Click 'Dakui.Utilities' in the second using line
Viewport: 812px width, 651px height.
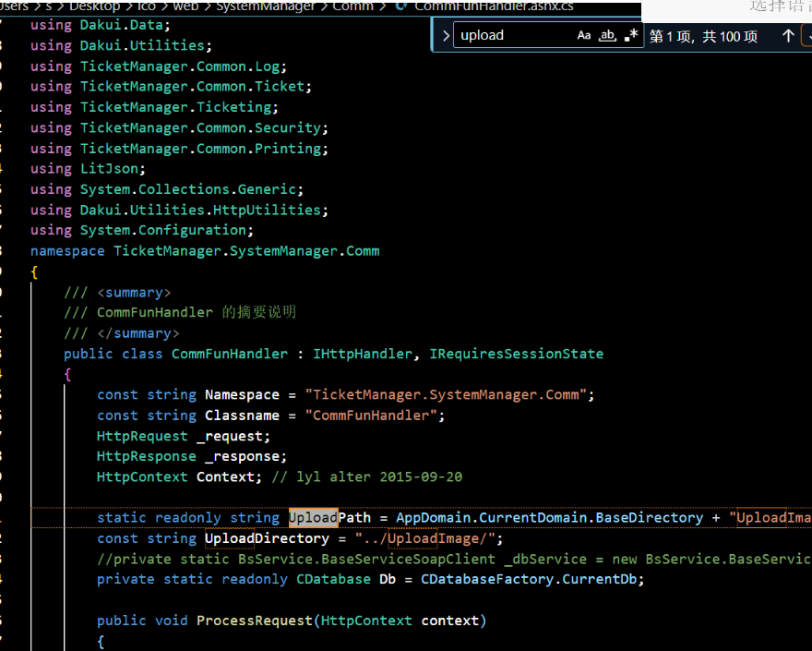click(142, 45)
